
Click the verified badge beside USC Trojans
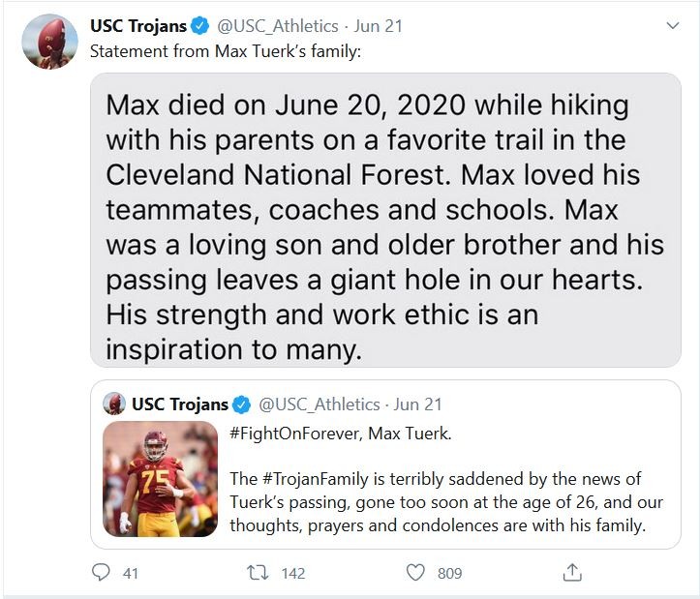[x=199, y=26]
